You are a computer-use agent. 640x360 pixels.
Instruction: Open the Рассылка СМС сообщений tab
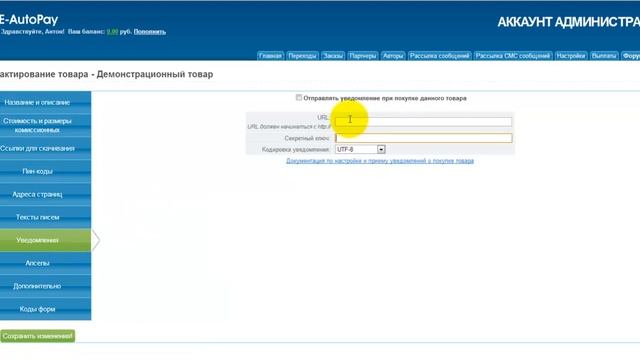pos(513,56)
